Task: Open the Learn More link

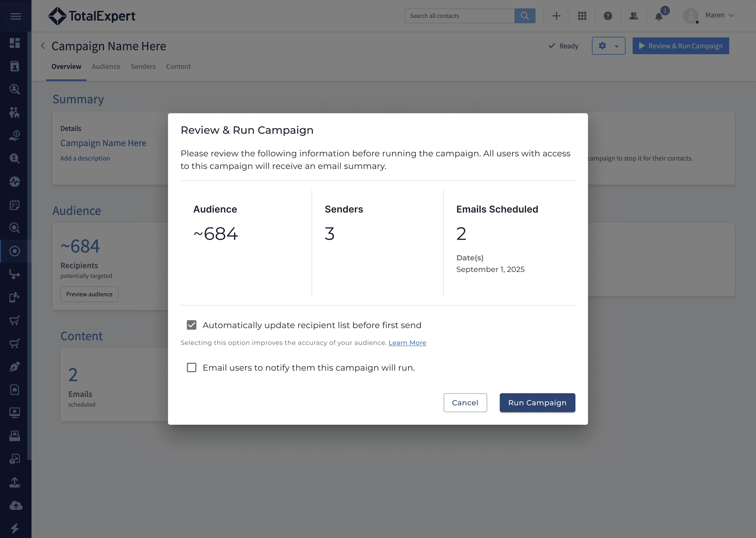Action: 407,343
